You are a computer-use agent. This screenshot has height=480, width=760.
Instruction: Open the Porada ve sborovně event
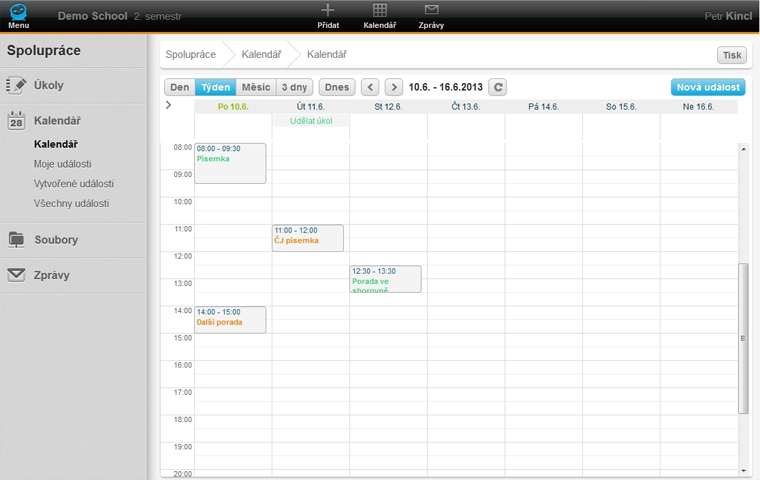tap(385, 279)
